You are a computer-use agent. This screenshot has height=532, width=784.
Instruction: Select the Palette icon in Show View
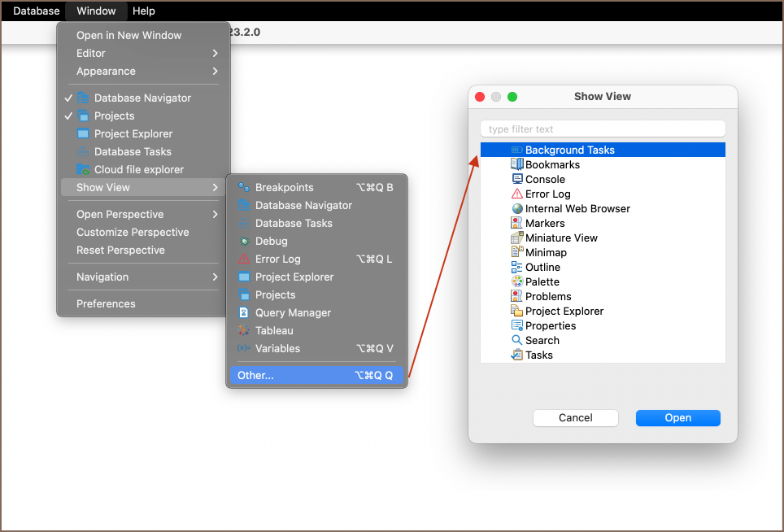(516, 282)
